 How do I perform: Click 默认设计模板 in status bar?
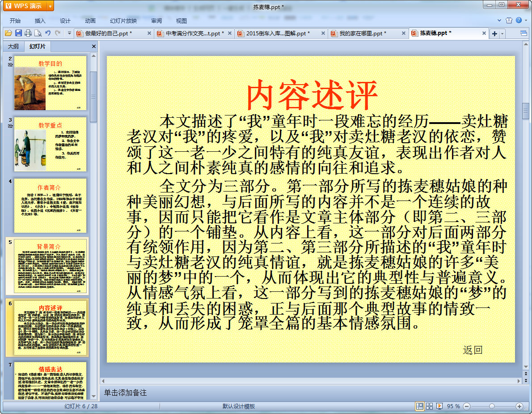click(x=239, y=406)
